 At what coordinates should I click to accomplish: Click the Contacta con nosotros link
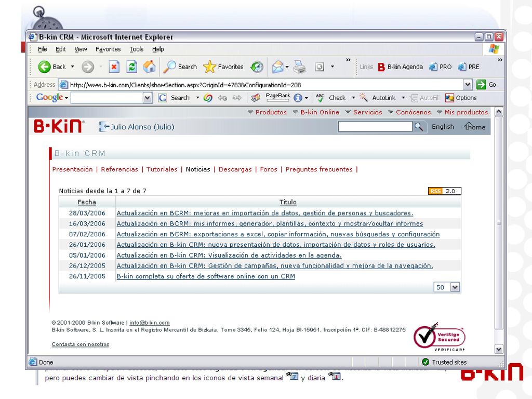tap(81, 344)
